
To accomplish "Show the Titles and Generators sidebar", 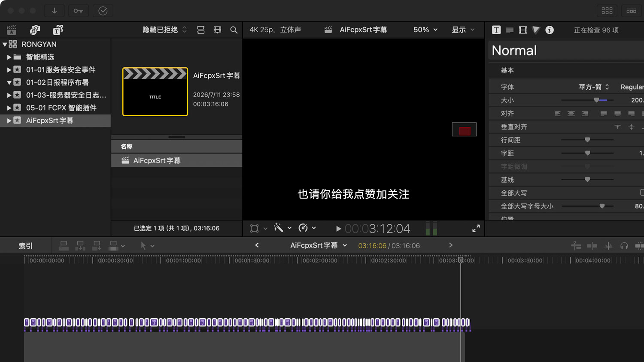I will pos(58,30).
